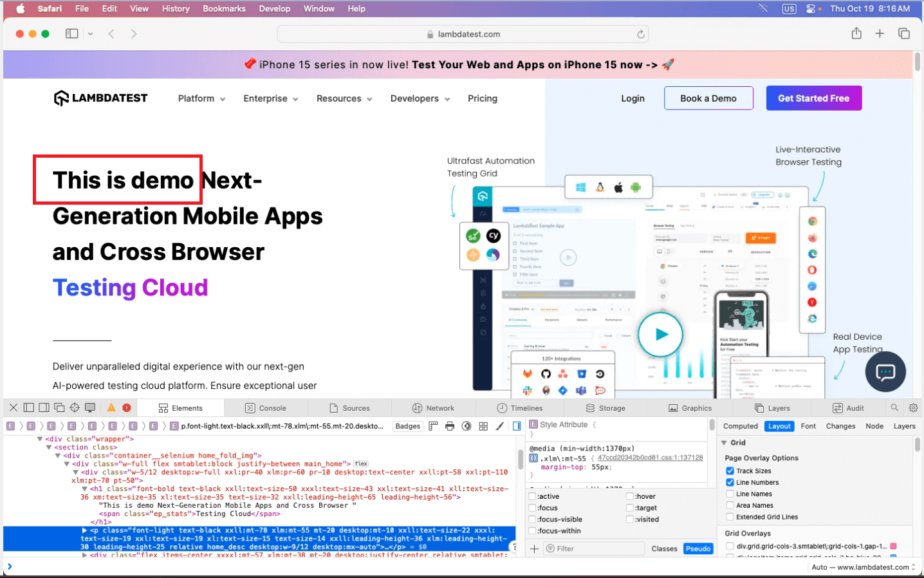This screenshot has width=924, height=578.
Task: Show warnings via the yellow triangle icon
Action: pos(111,407)
